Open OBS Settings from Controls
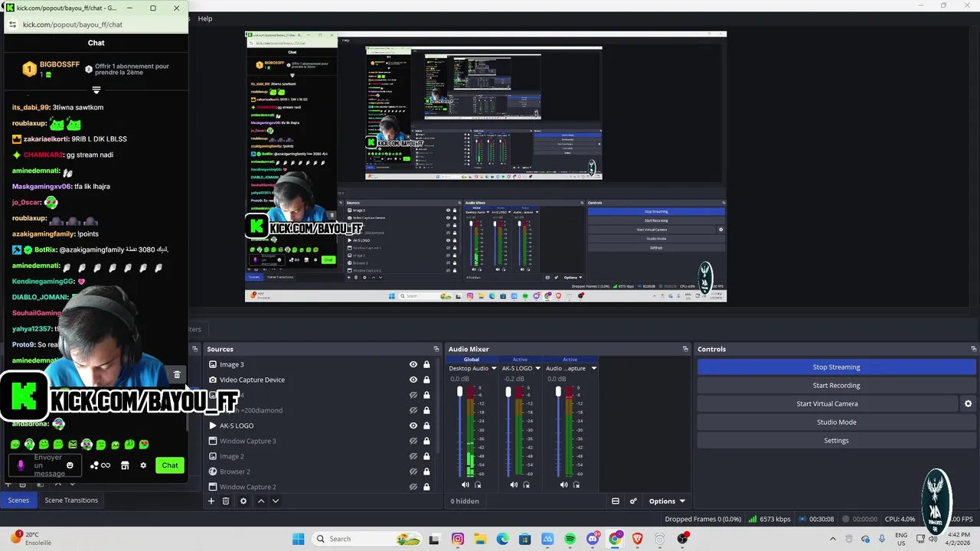Image resolution: width=980 pixels, height=551 pixels. [836, 440]
